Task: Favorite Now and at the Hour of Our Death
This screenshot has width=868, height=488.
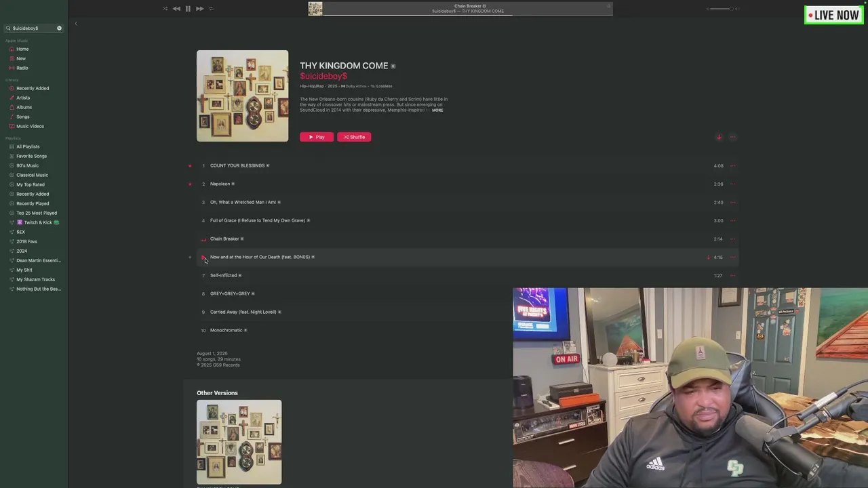Action: click(x=190, y=257)
